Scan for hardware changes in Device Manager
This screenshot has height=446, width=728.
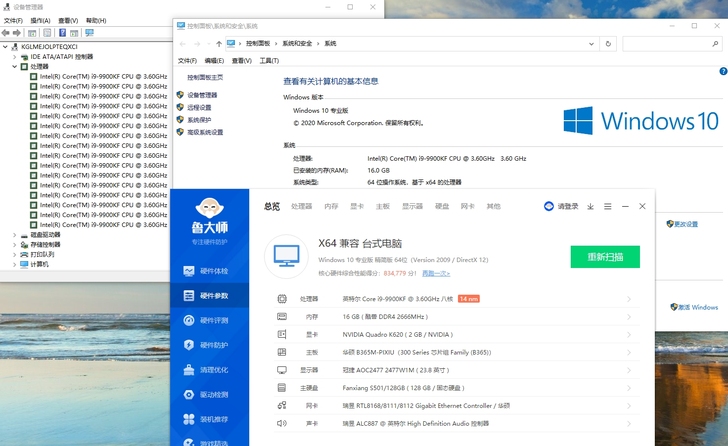click(89, 33)
